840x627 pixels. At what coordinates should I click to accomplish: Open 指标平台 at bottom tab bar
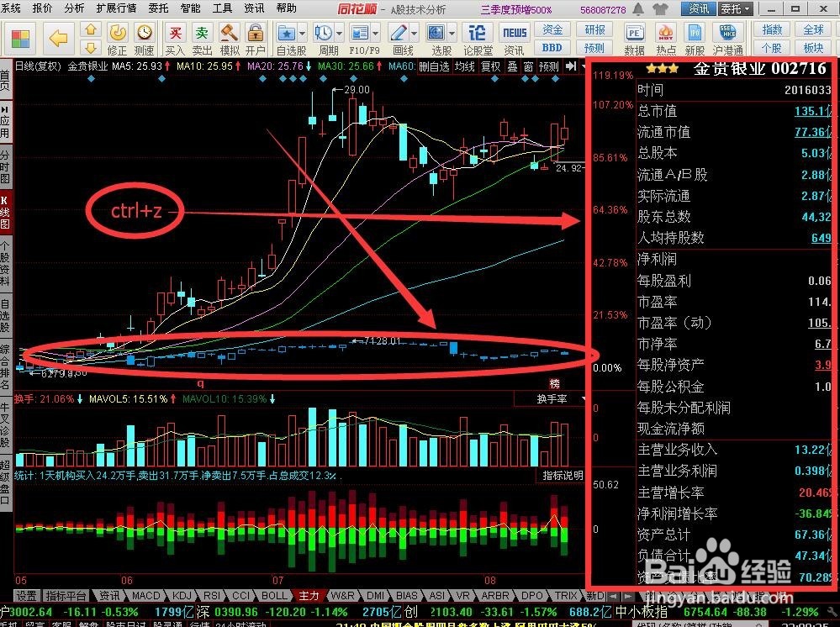pos(66,595)
